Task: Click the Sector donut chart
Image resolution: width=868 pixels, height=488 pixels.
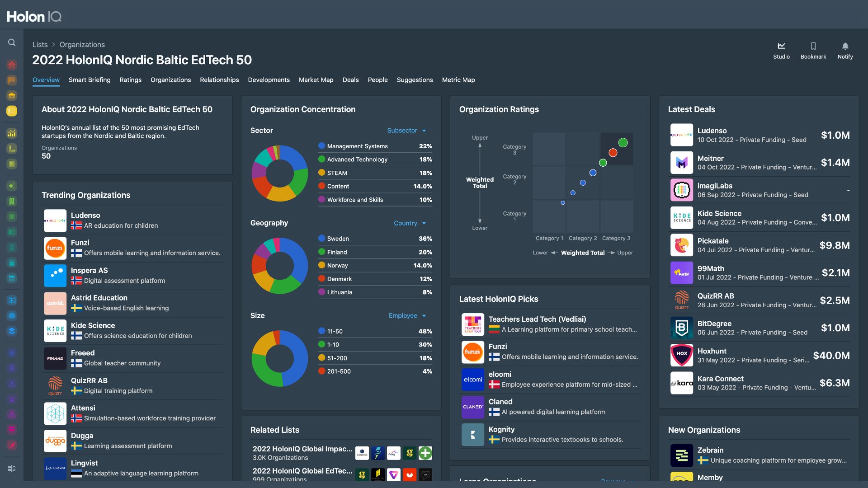Action: coord(280,173)
